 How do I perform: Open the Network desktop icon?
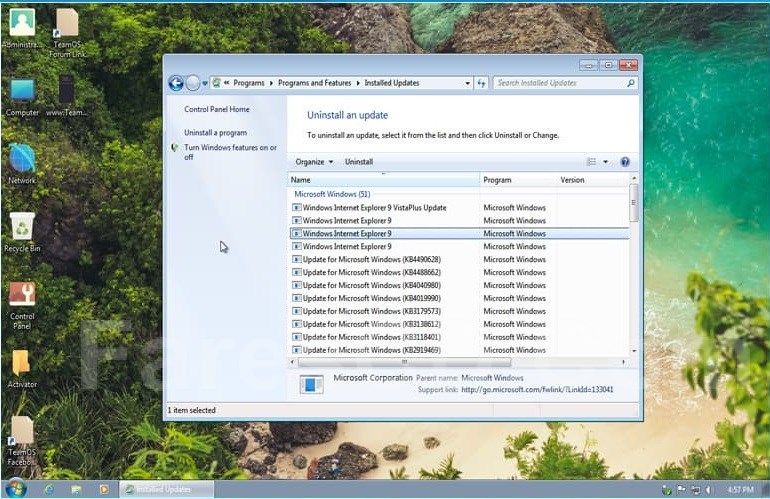point(22,164)
